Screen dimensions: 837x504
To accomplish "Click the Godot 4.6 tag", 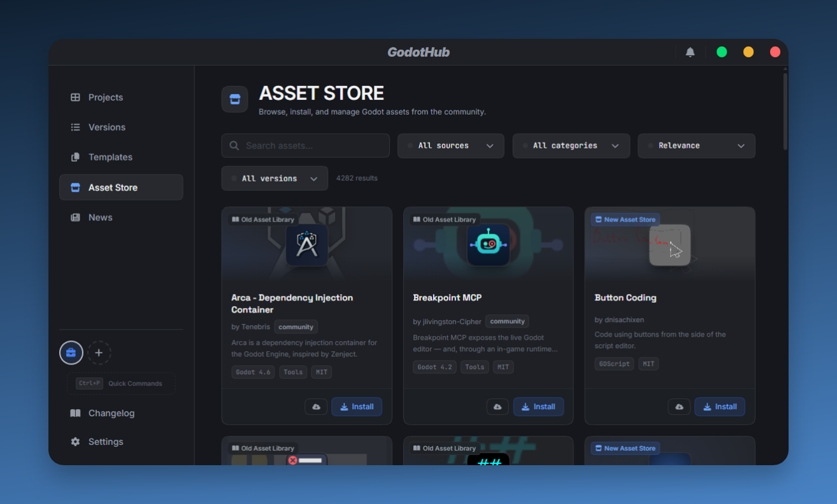I will [253, 372].
